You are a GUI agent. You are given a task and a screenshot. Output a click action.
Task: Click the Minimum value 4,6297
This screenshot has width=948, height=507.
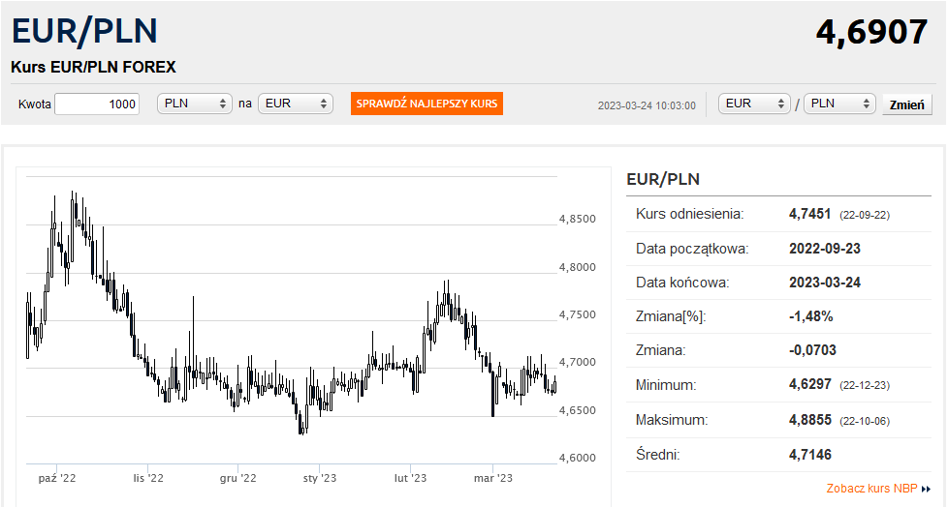point(810,385)
